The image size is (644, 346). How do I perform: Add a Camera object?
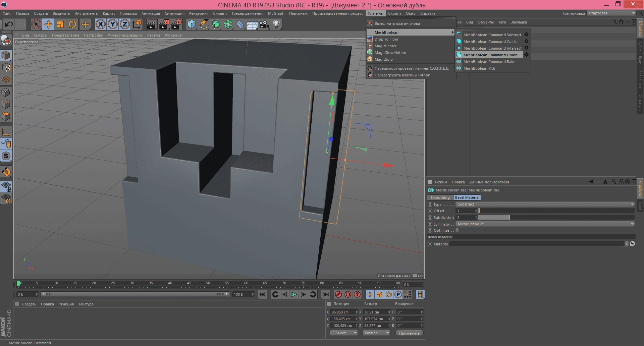point(264,24)
